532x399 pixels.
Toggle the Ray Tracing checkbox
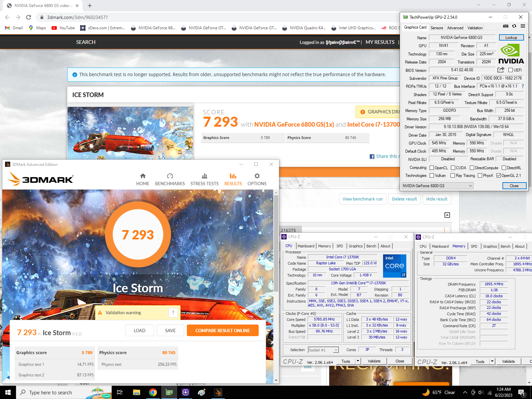coord(453,176)
